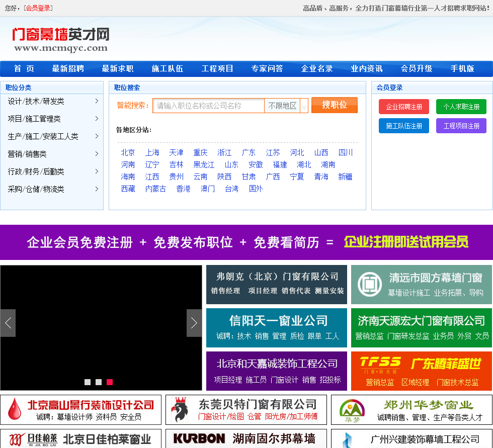Select second carousel indicator dot
493x448 pixels.
pos(99,382)
